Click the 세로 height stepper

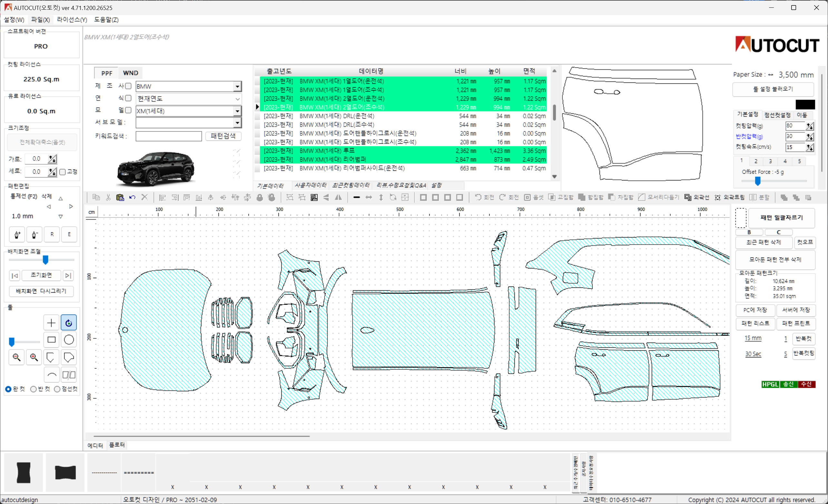pyautogui.click(x=53, y=172)
